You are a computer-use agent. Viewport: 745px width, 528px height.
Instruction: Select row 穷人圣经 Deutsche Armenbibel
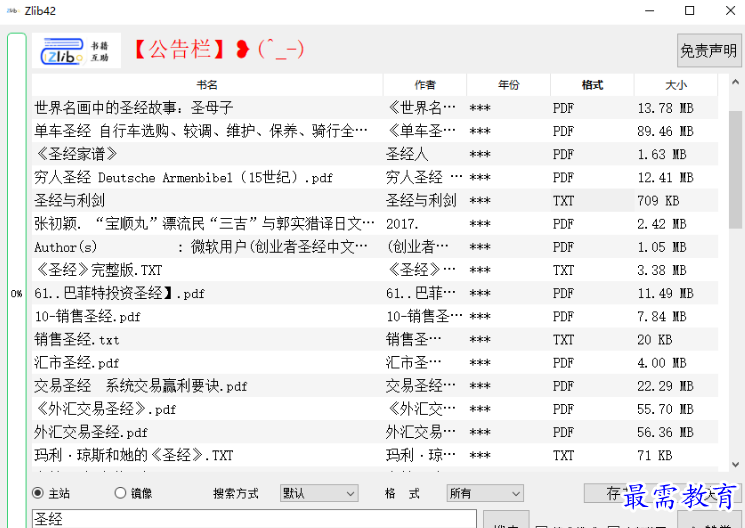tap(375, 177)
